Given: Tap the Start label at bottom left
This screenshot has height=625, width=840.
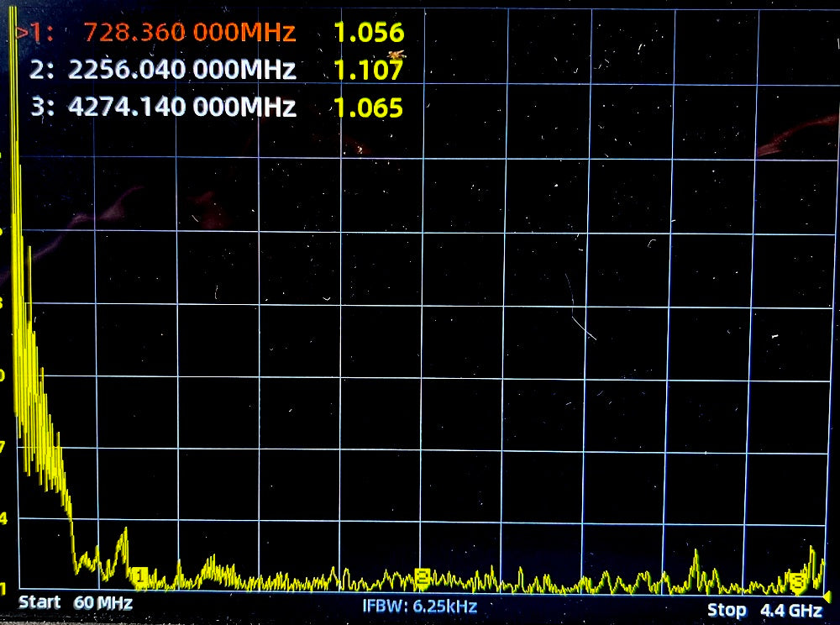Looking at the screenshot, I should coord(39,602).
